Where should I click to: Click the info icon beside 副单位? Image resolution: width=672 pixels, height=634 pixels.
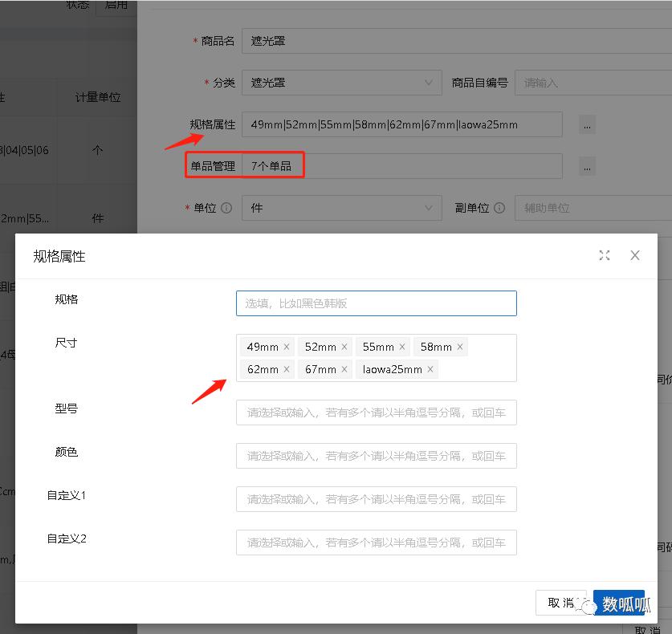coord(499,206)
